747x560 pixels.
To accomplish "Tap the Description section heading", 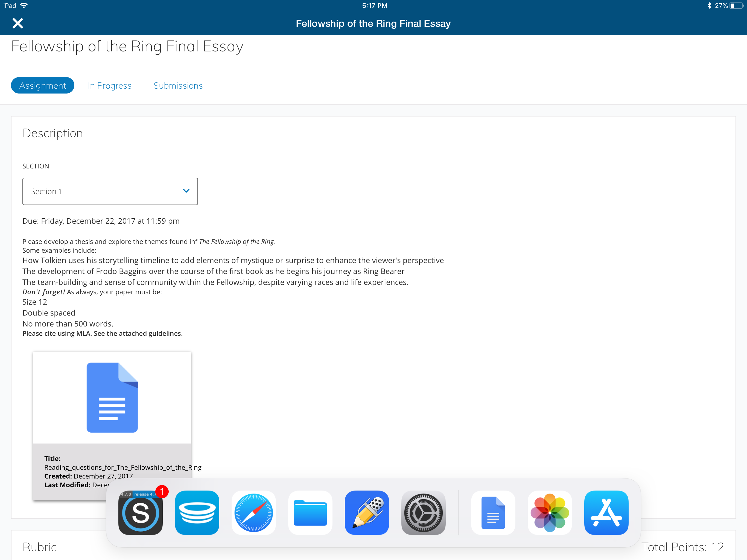I will click(53, 133).
